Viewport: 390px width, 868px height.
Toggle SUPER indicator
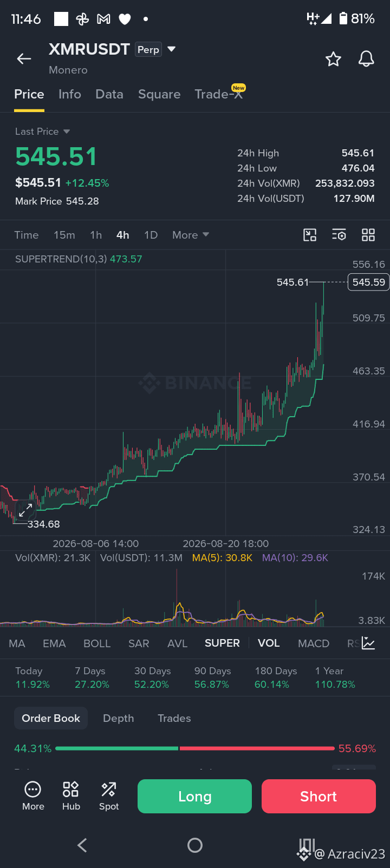point(222,643)
